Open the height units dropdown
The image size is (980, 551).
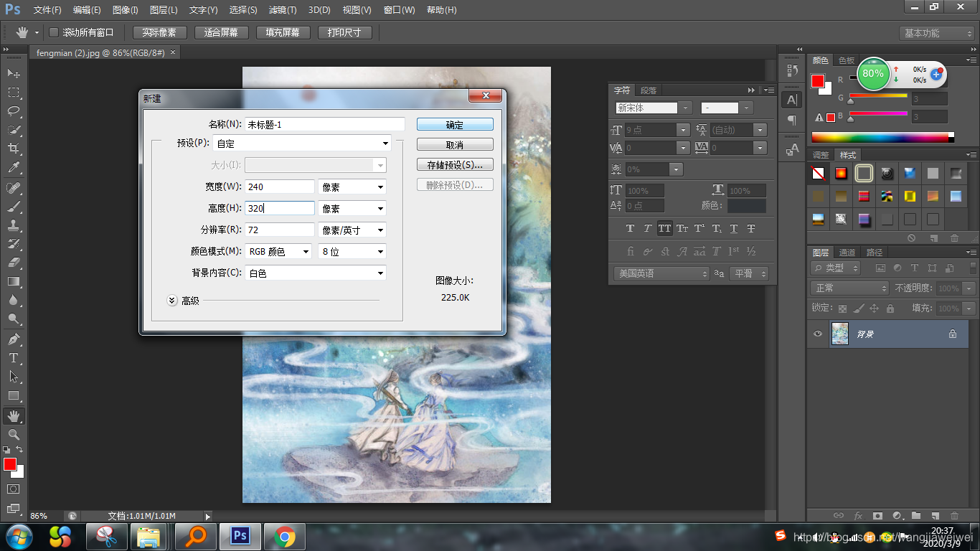pyautogui.click(x=352, y=209)
